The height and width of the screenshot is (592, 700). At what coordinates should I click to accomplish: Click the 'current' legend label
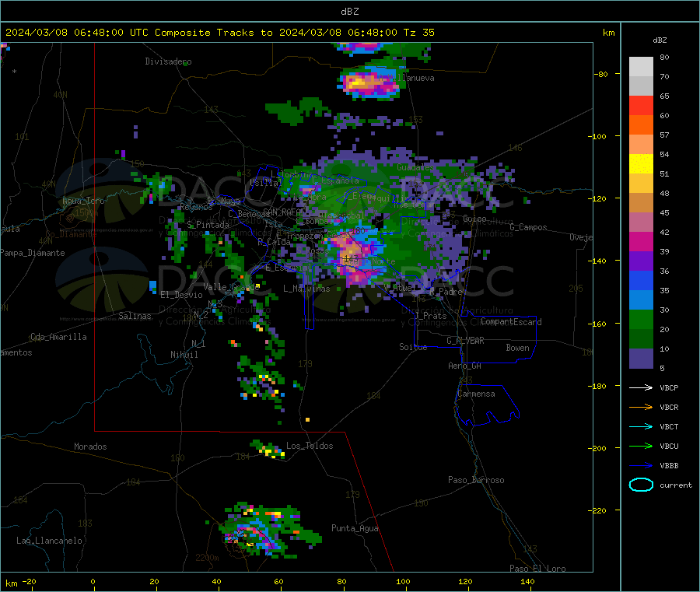[676, 485]
